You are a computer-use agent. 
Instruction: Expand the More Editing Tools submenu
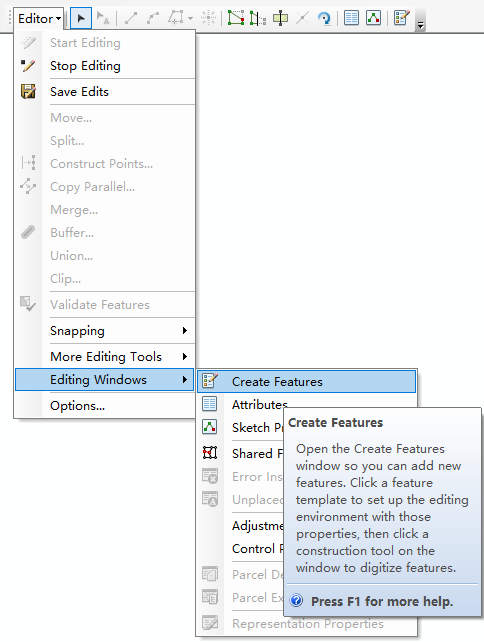tap(105, 357)
